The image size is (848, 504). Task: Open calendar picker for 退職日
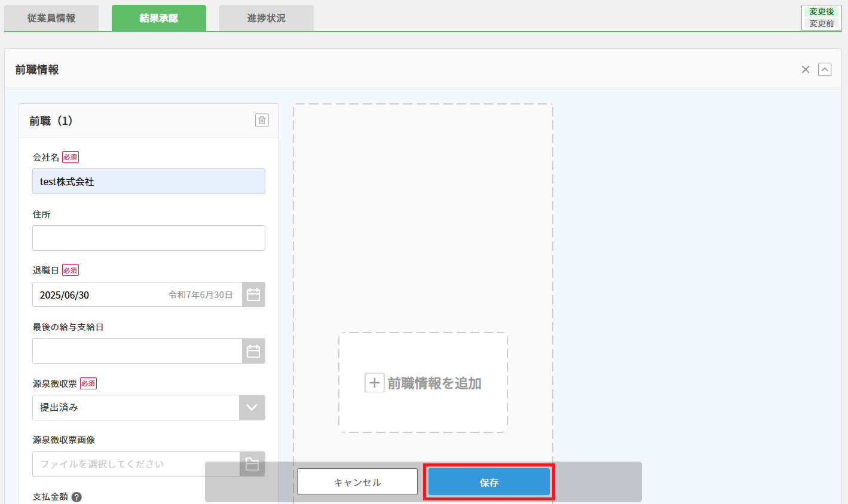253,294
